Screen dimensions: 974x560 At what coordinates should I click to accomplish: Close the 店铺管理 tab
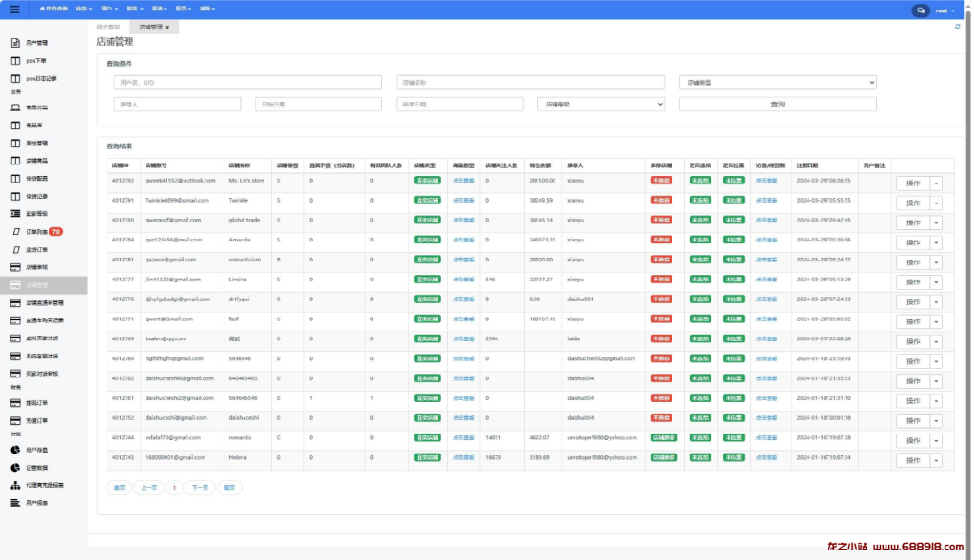(x=167, y=28)
